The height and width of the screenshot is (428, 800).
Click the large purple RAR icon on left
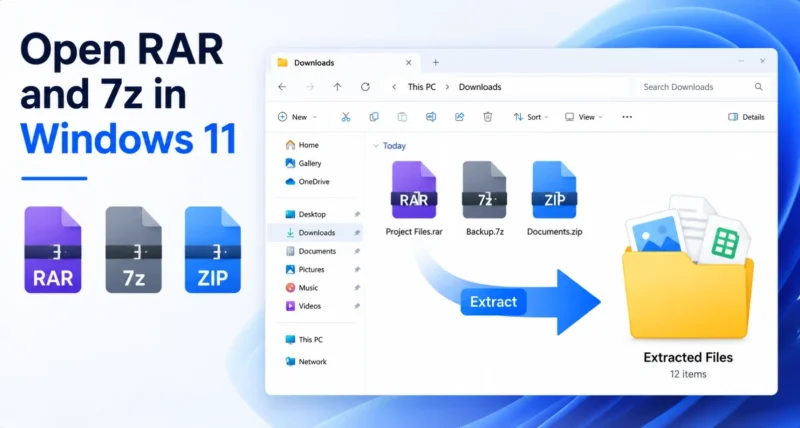[x=53, y=249]
